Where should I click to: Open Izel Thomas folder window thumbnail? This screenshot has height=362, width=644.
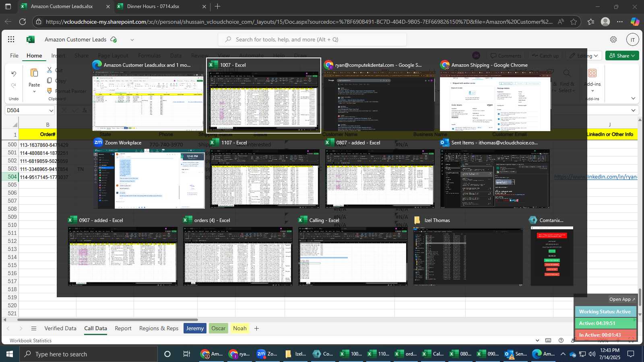(468, 251)
